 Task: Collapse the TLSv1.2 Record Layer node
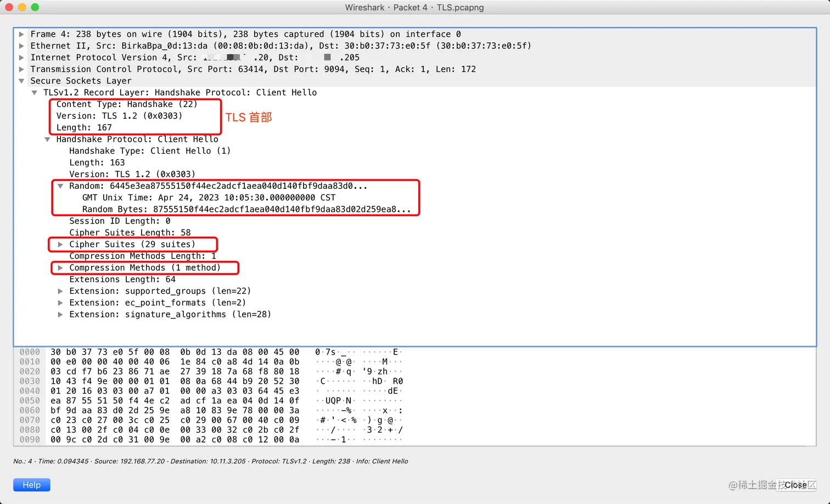(34, 92)
